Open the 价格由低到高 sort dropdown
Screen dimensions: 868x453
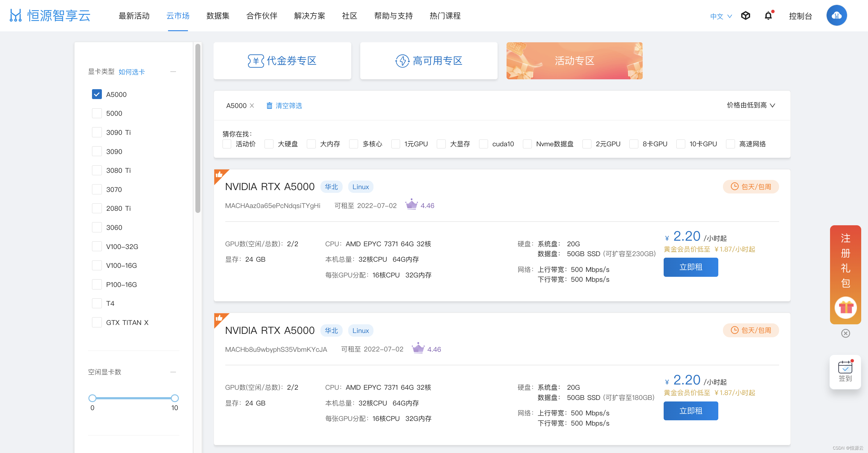click(x=751, y=106)
